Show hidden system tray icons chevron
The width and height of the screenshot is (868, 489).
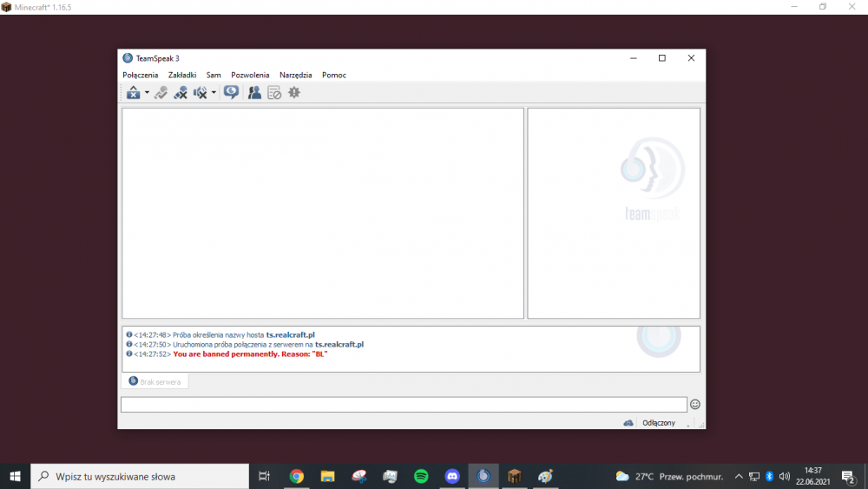click(x=739, y=476)
